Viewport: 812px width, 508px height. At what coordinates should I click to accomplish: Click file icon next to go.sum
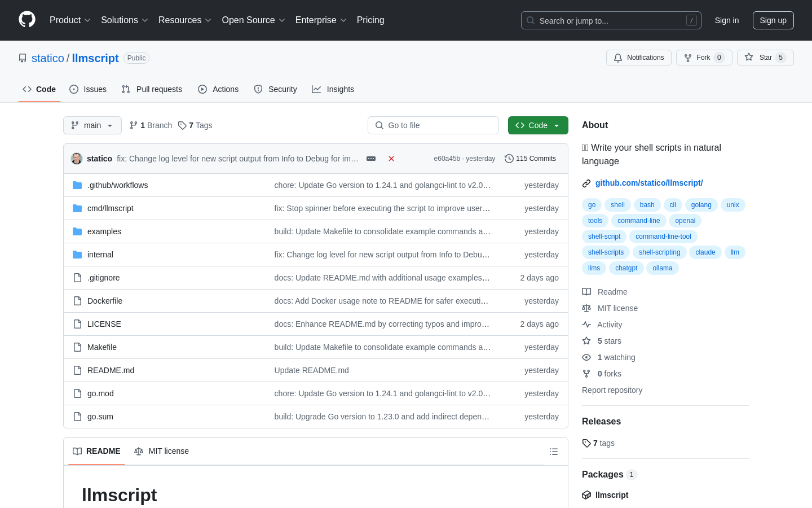pyautogui.click(x=77, y=417)
